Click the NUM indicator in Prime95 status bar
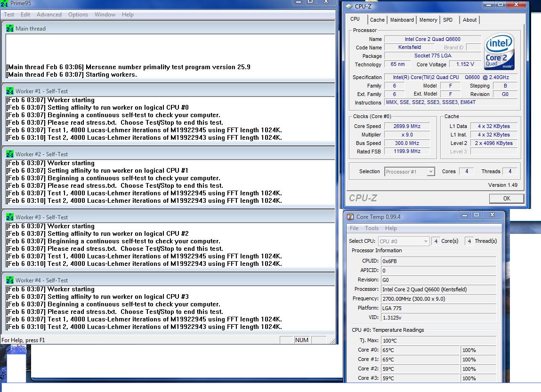 [301, 340]
